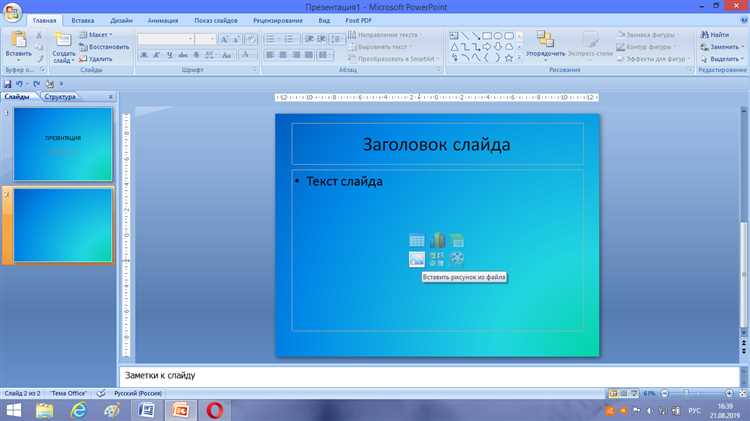Click the Office button
This screenshot has width=750, height=421.
click(12, 10)
